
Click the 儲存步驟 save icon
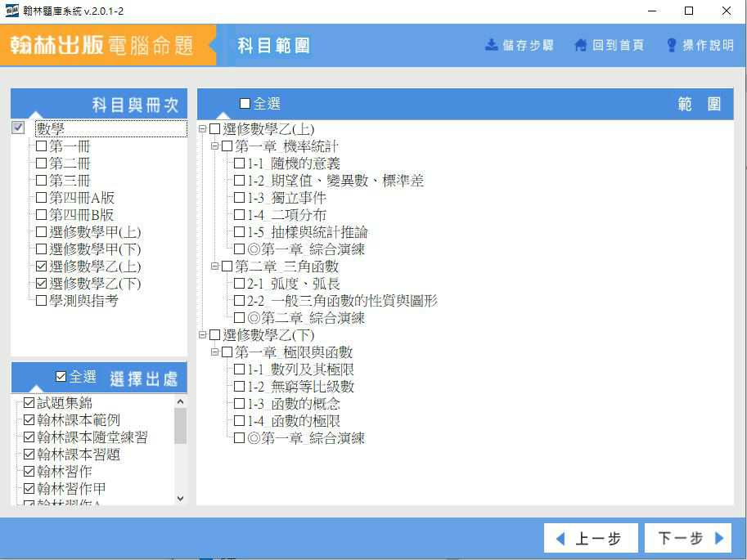click(x=491, y=45)
